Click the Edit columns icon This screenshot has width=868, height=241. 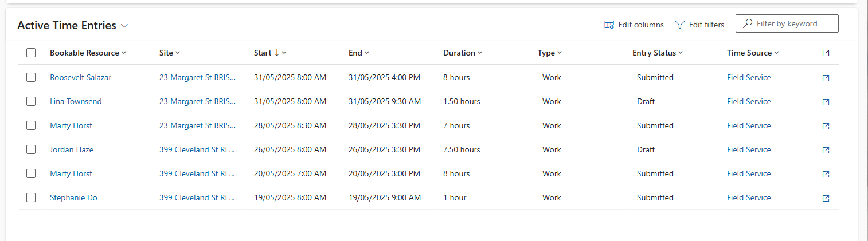(609, 25)
